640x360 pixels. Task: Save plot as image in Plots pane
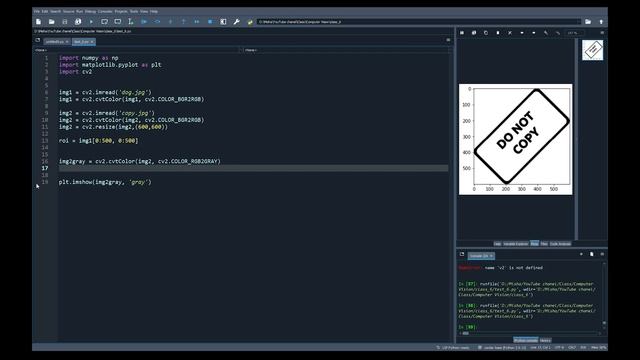(462, 33)
